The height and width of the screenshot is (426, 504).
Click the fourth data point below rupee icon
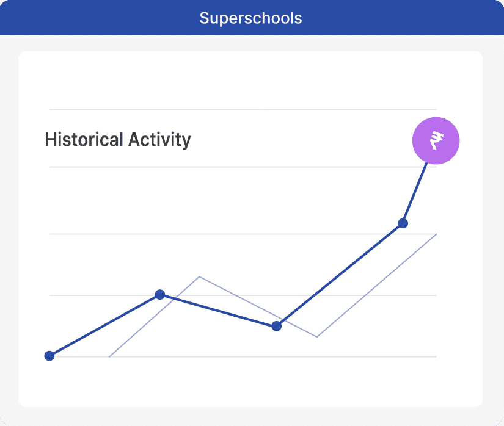(x=403, y=223)
